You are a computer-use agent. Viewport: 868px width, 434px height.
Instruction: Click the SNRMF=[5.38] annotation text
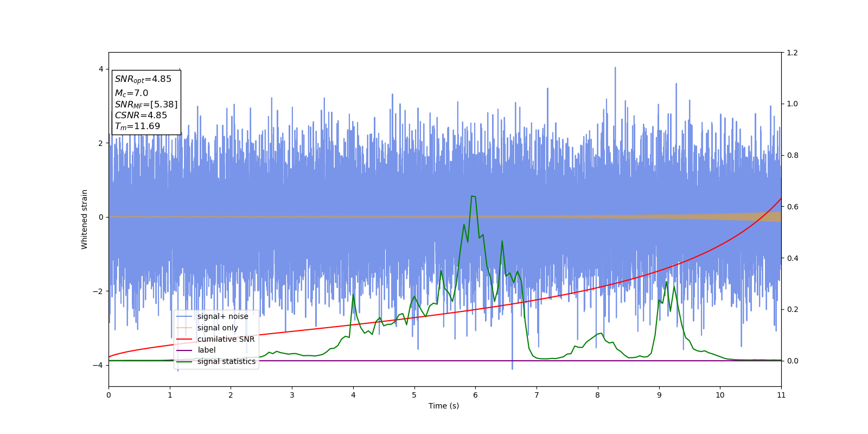coord(146,104)
